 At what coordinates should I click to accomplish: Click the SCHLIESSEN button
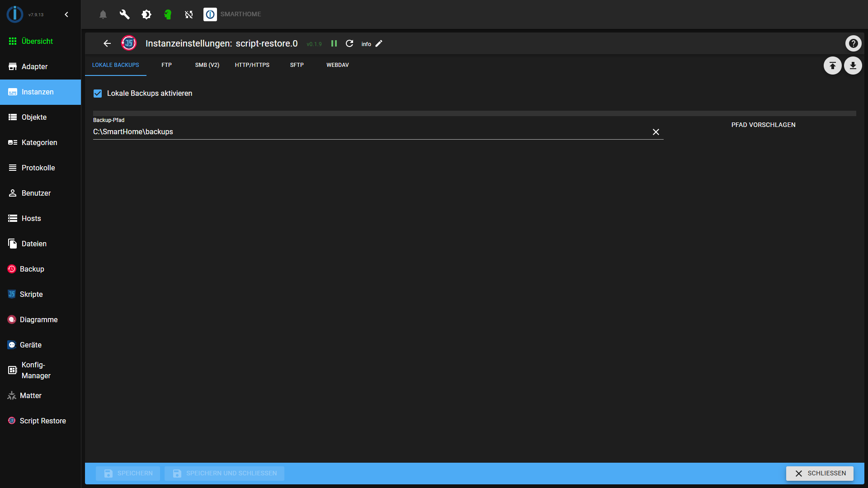click(x=820, y=473)
